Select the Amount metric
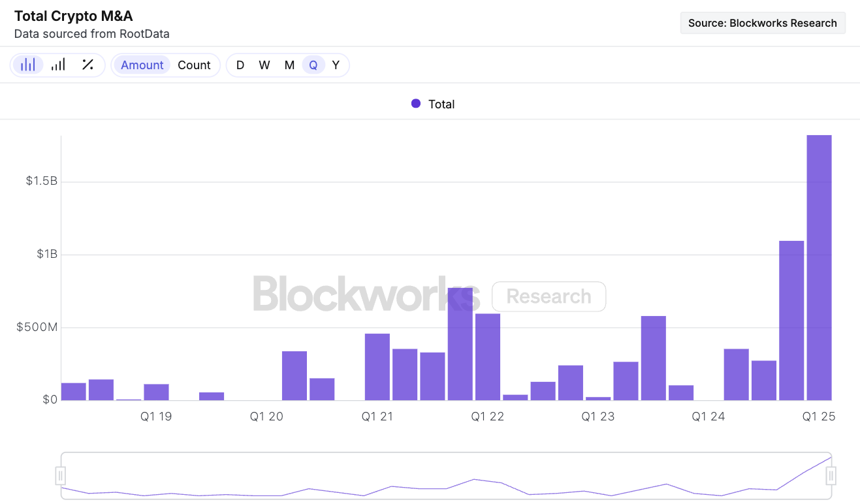 (x=142, y=65)
